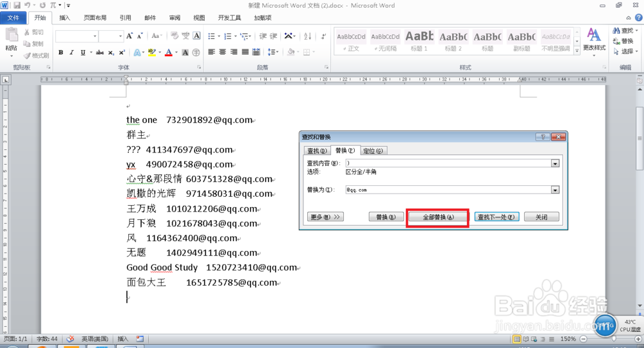Click the Grow Font icon
The width and height of the screenshot is (644, 348).
[x=129, y=36]
